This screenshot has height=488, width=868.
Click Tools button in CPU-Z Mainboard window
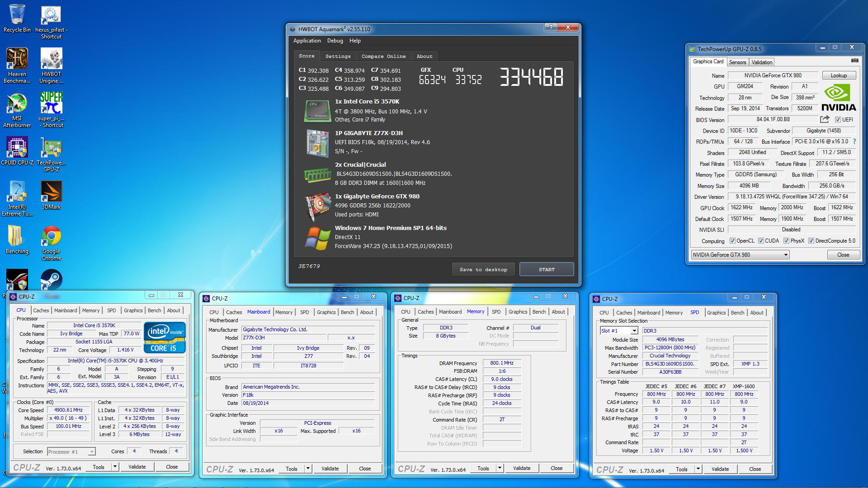[292, 469]
